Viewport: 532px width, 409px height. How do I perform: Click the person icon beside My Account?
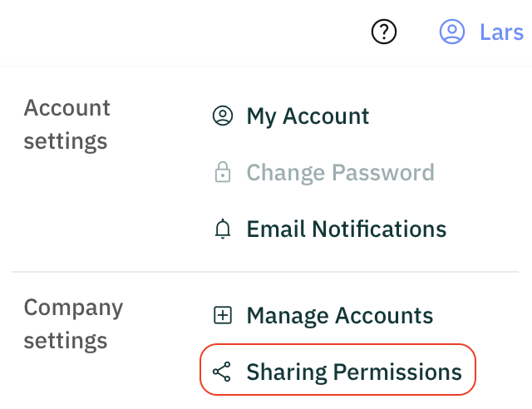coord(223,116)
